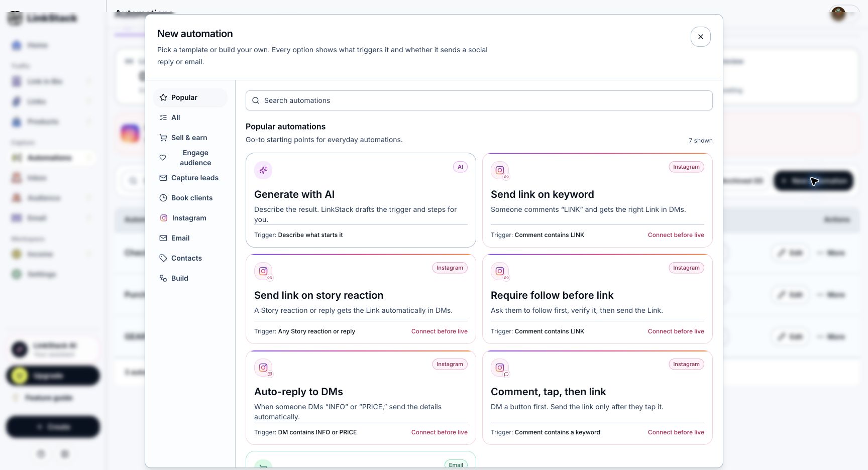Click Connect before live on Comment, tap card

[676, 432]
